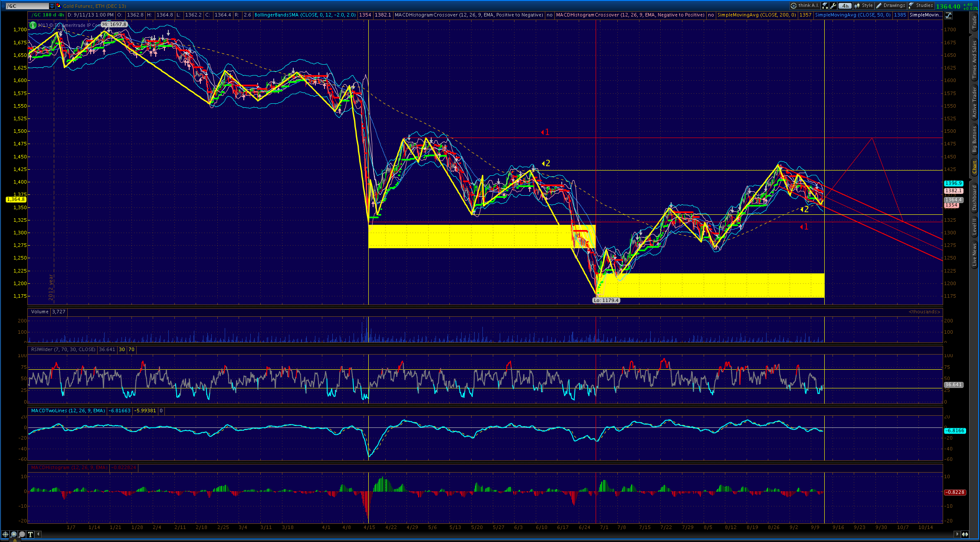Click the MACDHistogram study label

click(69, 468)
